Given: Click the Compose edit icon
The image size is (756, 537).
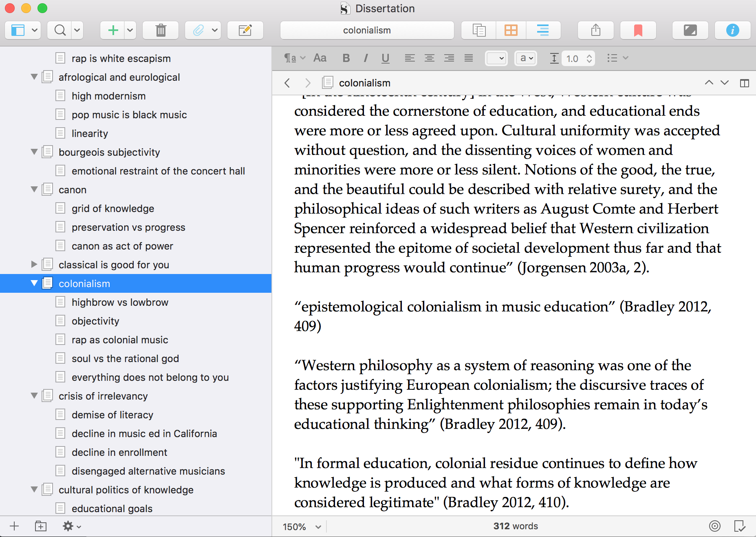Looking at the screenshot, I should [245, 30].
